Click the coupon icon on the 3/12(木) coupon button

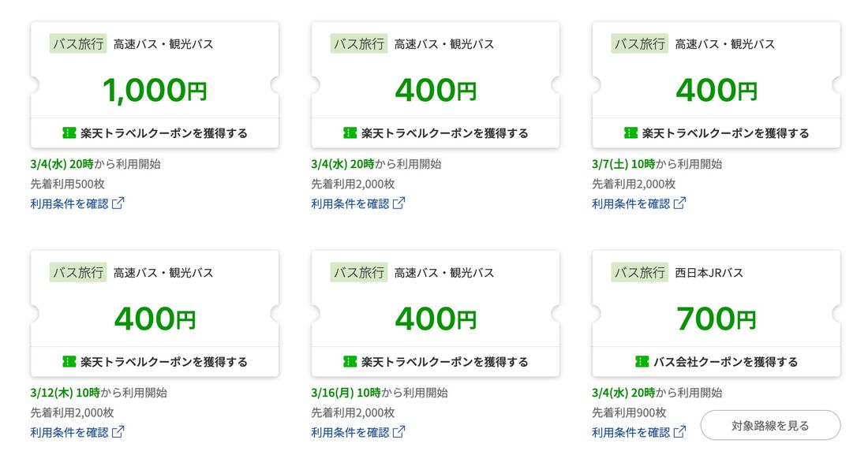[69, 361]
